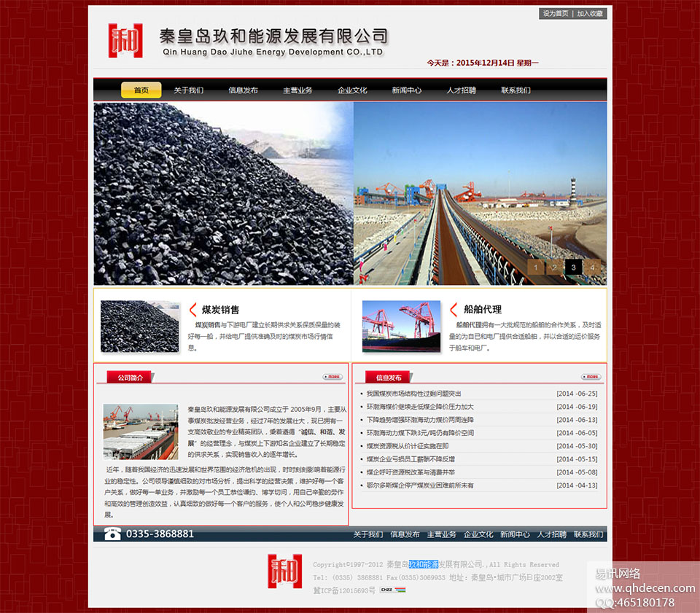Click the CNZZ statistics icon in the footer

(386, 590)
